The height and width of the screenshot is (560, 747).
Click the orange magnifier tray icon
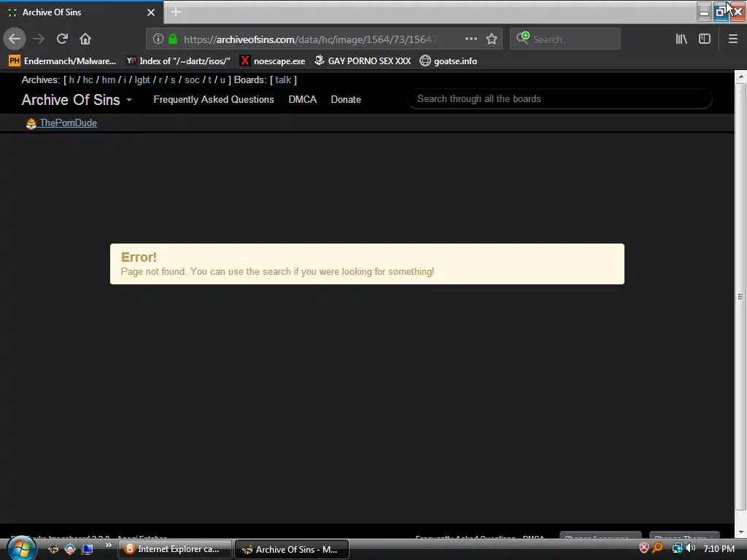click(x=658, y=548)
